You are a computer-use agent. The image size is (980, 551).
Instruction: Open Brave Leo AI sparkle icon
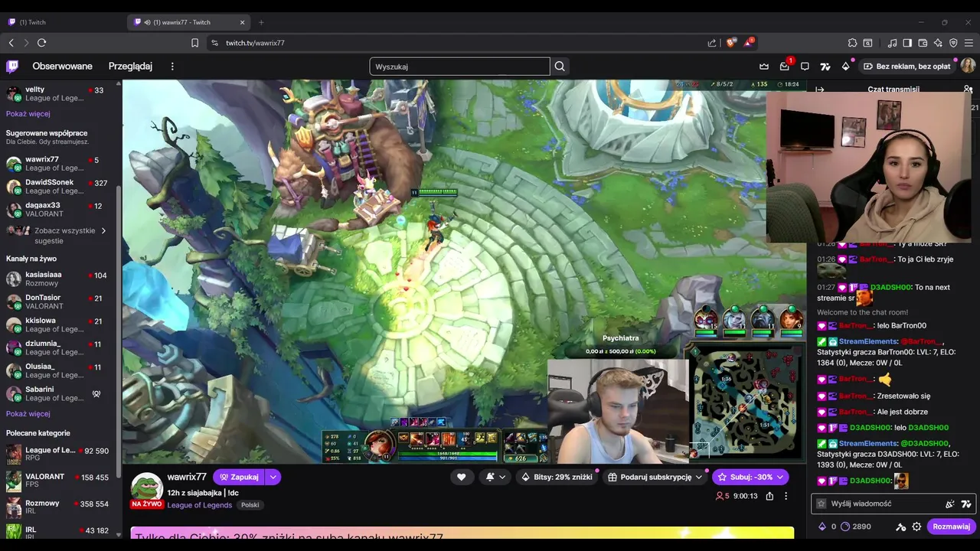938,43
